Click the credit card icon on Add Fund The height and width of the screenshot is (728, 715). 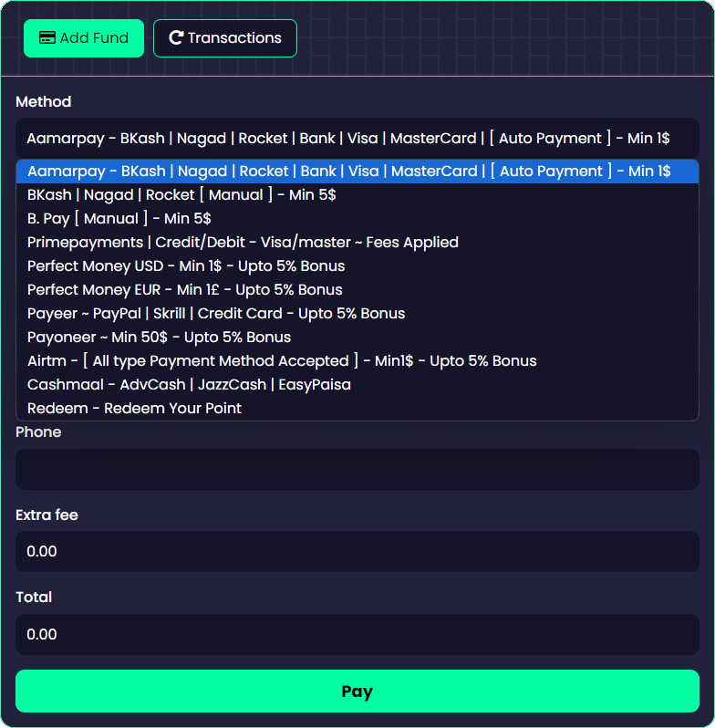click(x=47, y=37)
